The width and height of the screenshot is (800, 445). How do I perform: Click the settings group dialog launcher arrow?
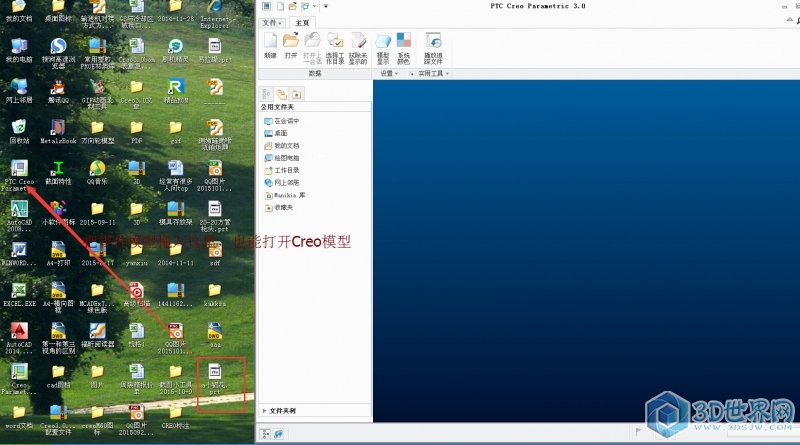point(411,73)
